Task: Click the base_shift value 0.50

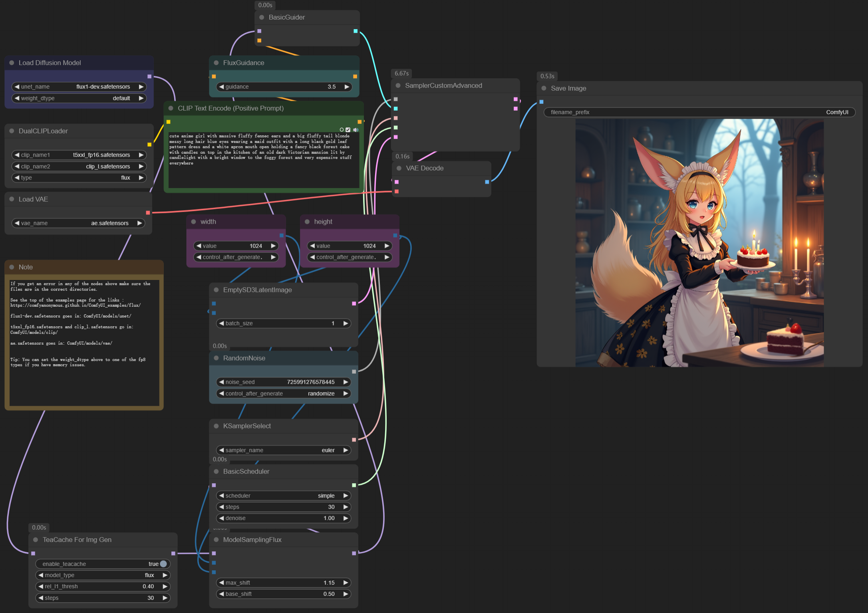Action: point(284,594)
